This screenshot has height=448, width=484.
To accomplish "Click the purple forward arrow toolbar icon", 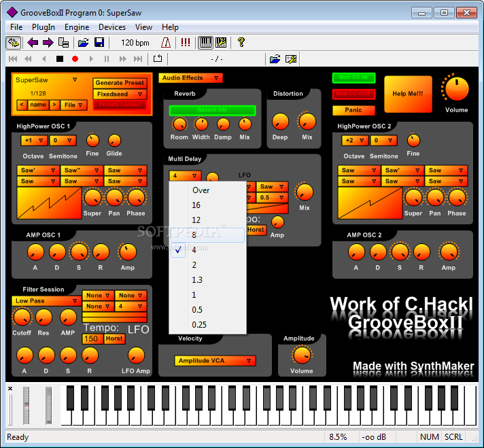I will (48, 43).
